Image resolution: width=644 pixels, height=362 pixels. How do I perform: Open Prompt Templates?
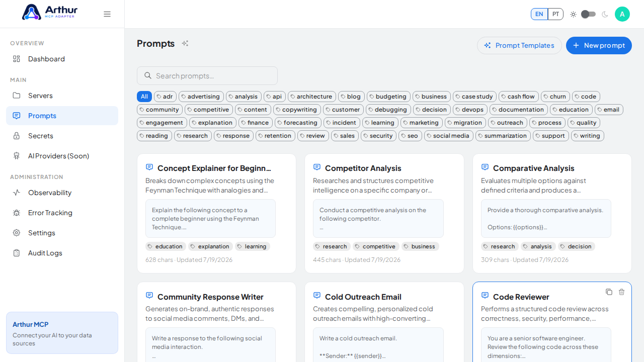click(519, 45)
